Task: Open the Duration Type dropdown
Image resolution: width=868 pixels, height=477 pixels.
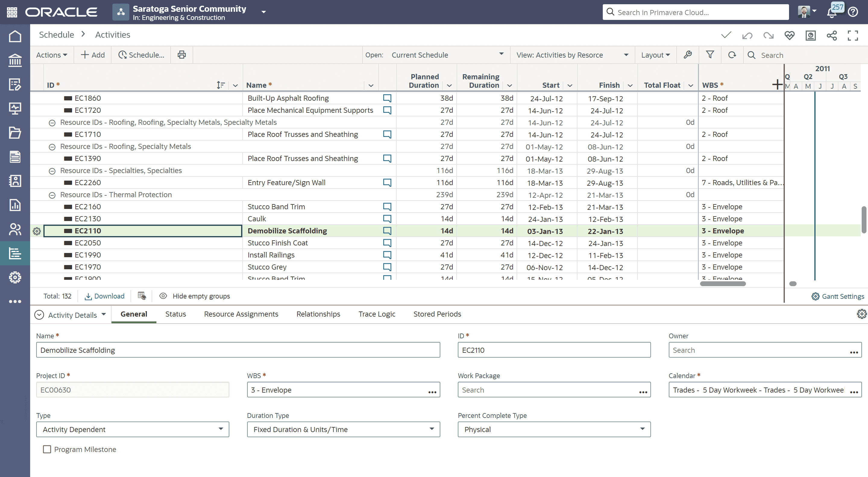Action: pos(343,429)
